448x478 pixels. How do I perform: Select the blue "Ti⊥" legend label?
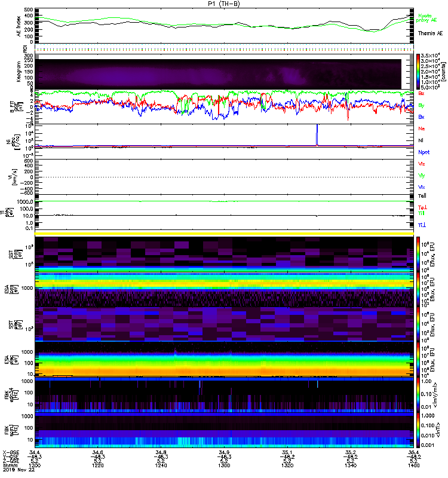pyautogui.click(x=422, y=225)
